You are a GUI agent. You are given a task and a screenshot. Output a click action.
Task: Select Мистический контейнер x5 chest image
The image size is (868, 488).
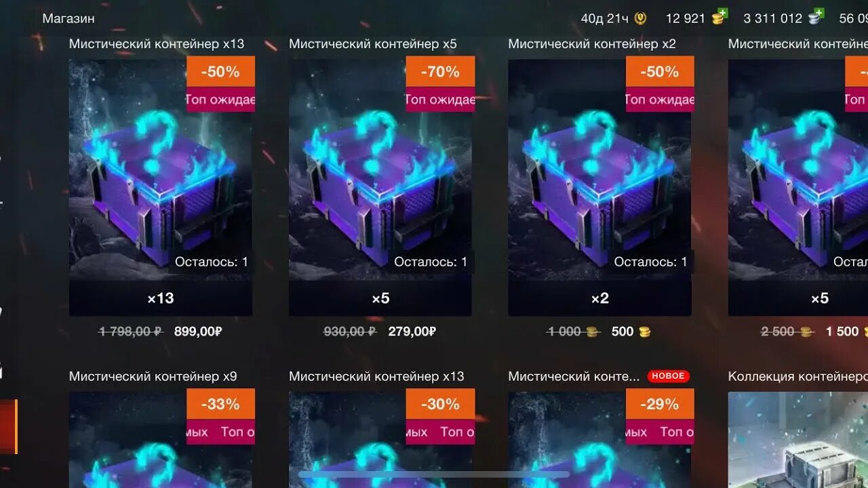380,169
